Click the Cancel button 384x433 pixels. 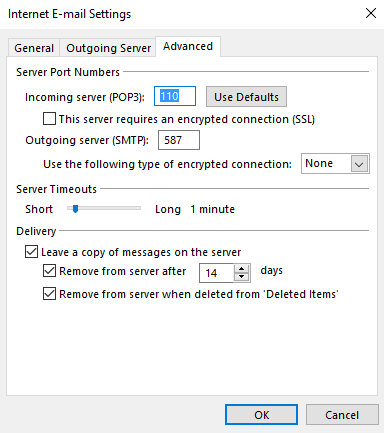click(x=342, y=415)
